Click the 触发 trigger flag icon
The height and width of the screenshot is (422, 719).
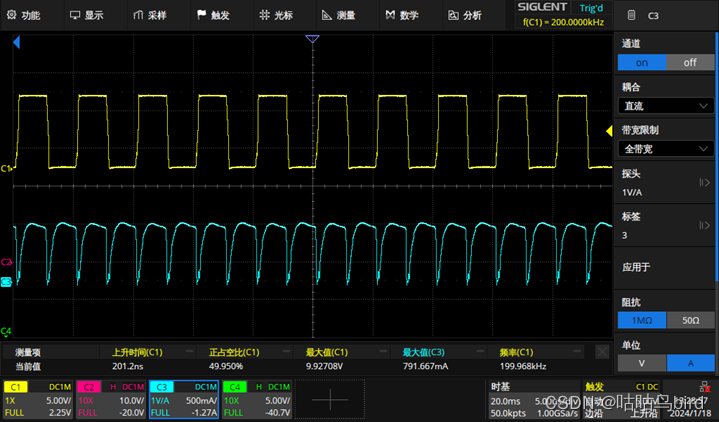[x=201, y=15]
